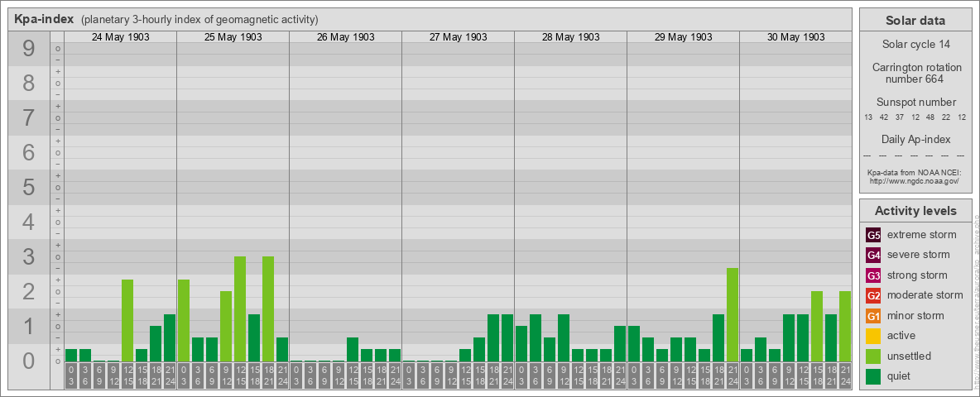The width and height of the screenshot is (980, 397).
Task: Click the unsettled legend label
Action: pyautogui.click(x=909, y=356)
